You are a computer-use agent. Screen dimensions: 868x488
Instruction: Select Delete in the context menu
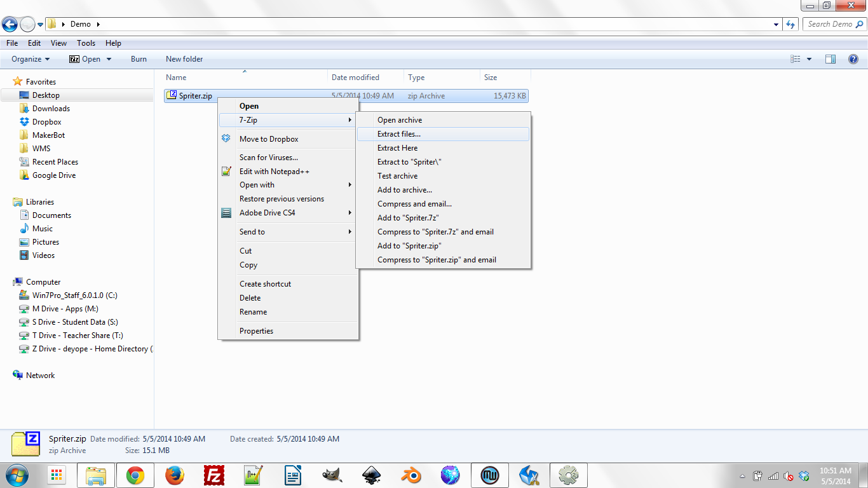coord(288,298)
